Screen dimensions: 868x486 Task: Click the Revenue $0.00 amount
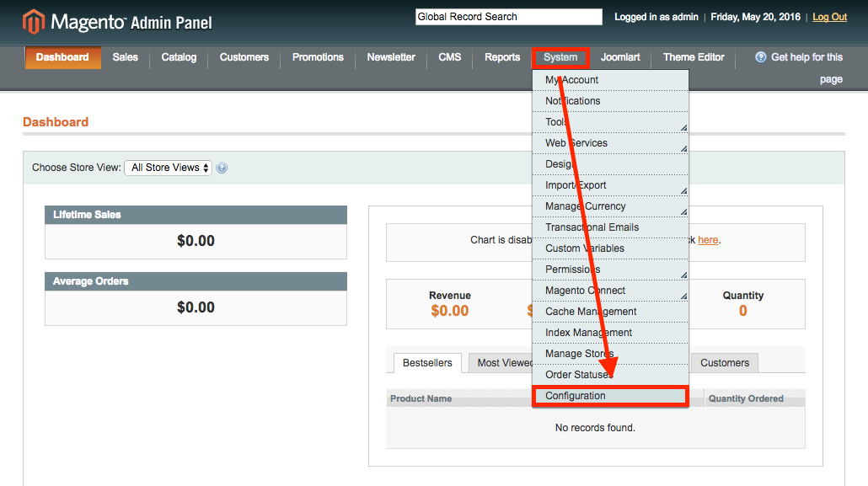pos(449,311)
